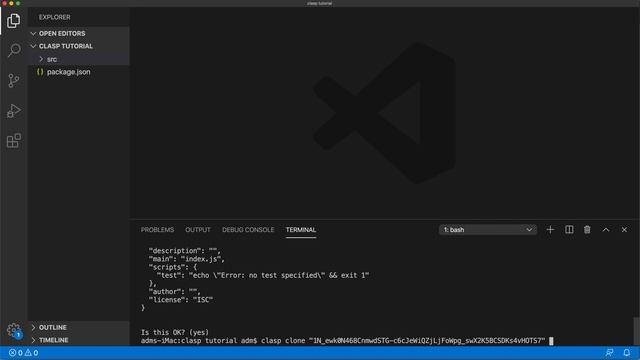This screenshot has width=640, height=360.
Task: Open the Explorer view in activity bar
Action: point(13,20)
